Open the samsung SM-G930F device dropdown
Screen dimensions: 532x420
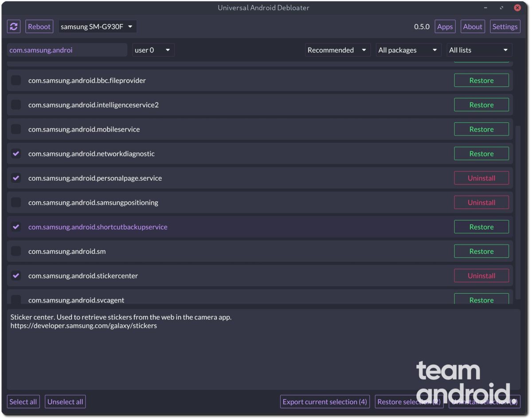pos(98,27)
